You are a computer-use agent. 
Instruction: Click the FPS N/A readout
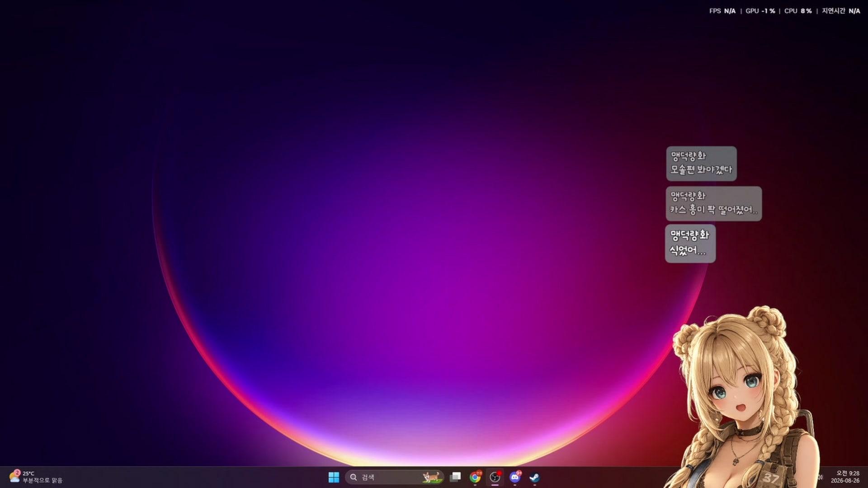tap(722, 11)
